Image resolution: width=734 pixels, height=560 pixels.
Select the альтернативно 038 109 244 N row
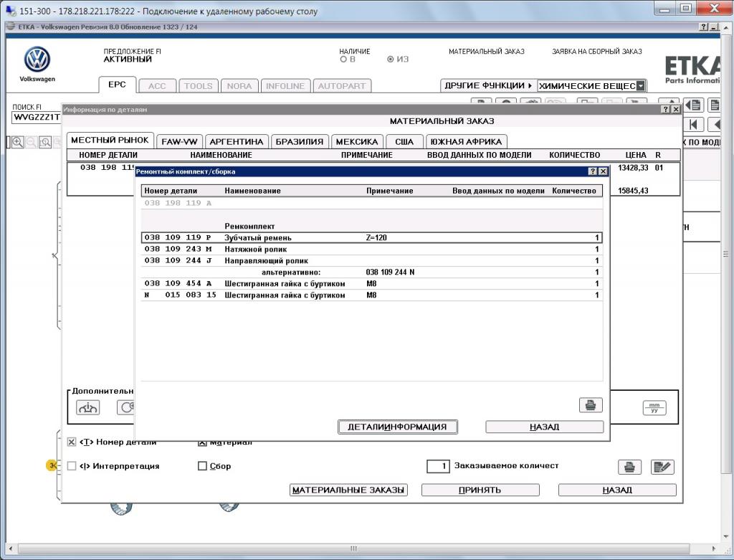click(x=372, y=272)
